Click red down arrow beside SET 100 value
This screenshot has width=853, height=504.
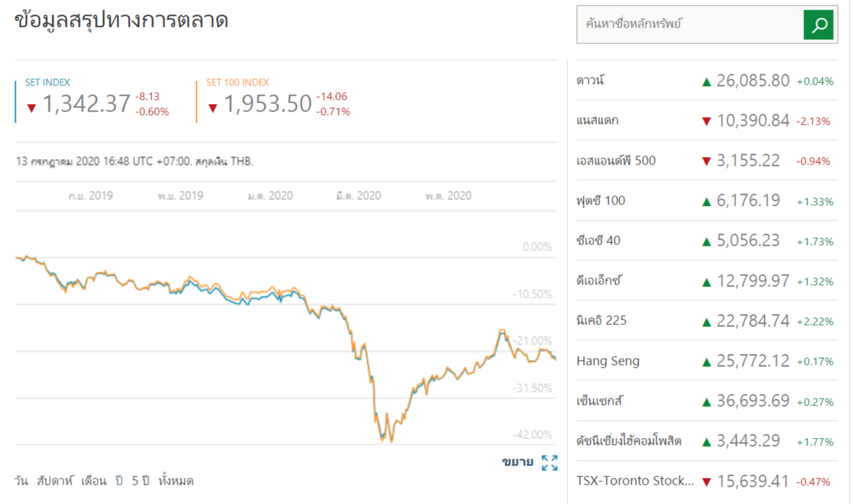213,107
